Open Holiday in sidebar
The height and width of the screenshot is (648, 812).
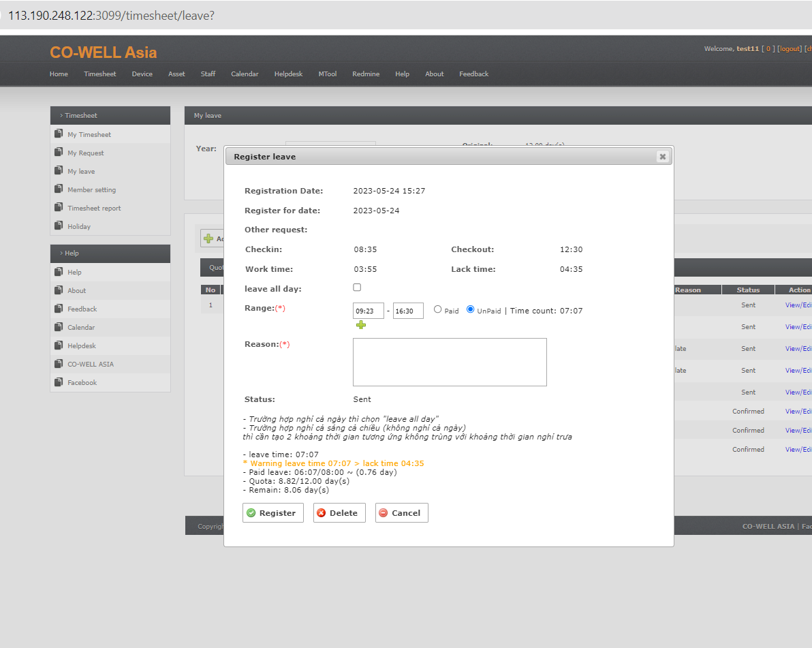[79, 226]
